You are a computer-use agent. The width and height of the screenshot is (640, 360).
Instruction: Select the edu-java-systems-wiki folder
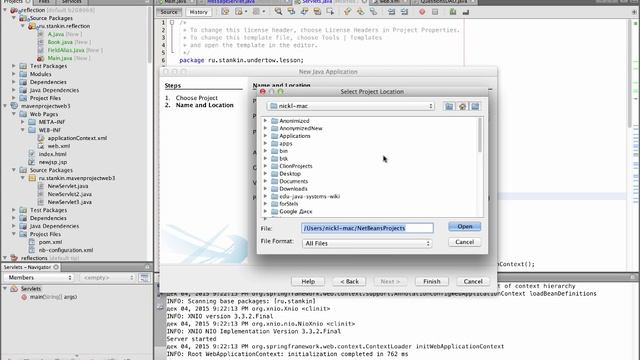[x=309, y=196]
